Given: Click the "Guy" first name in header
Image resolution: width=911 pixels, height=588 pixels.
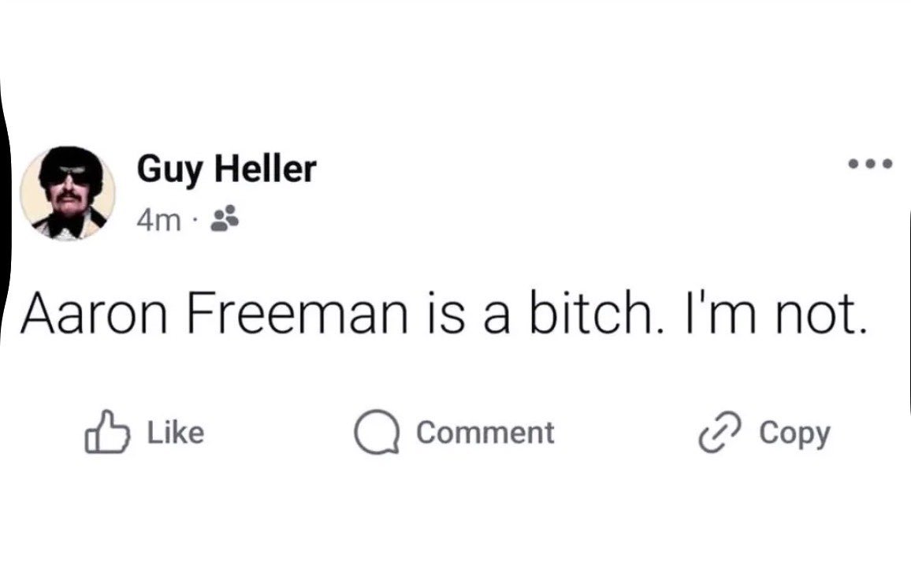Looking at the screenshot, I should pyautogui.click(x=170, y=170).
